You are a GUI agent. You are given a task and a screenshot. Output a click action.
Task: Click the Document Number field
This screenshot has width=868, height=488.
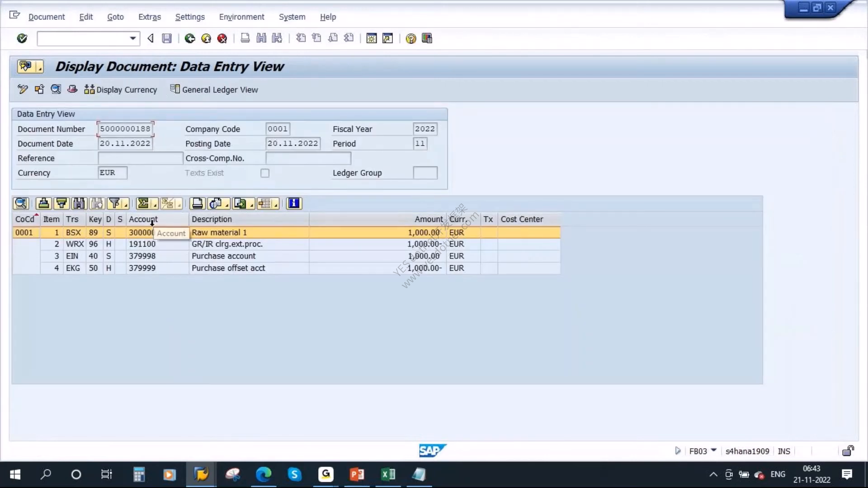click(x=125, y=129)
